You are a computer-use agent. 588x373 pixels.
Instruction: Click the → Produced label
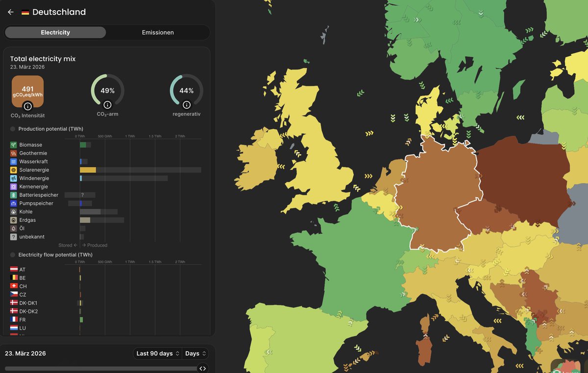95,245
